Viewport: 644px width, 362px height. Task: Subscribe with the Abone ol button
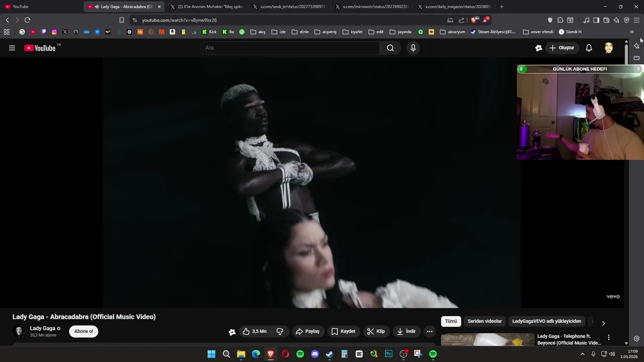84,331
